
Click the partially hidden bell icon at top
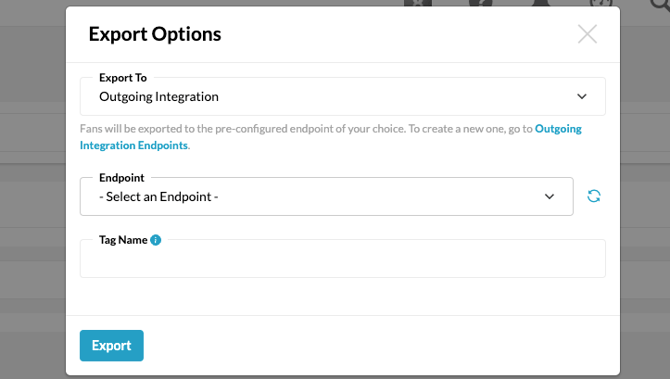click(541, 3)
